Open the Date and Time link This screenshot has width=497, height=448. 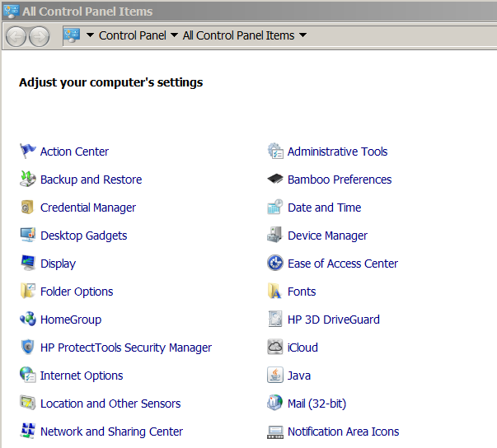click(324, 208)
